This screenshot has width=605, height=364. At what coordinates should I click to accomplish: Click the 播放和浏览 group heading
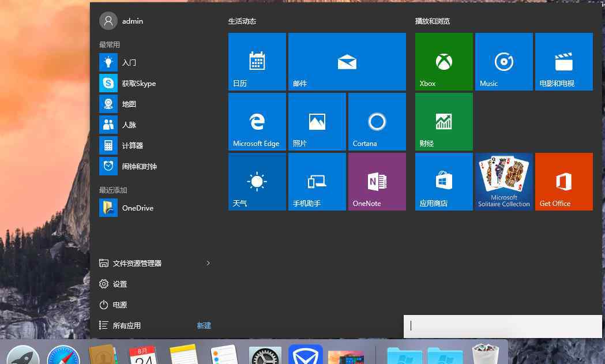click(433, 21)
